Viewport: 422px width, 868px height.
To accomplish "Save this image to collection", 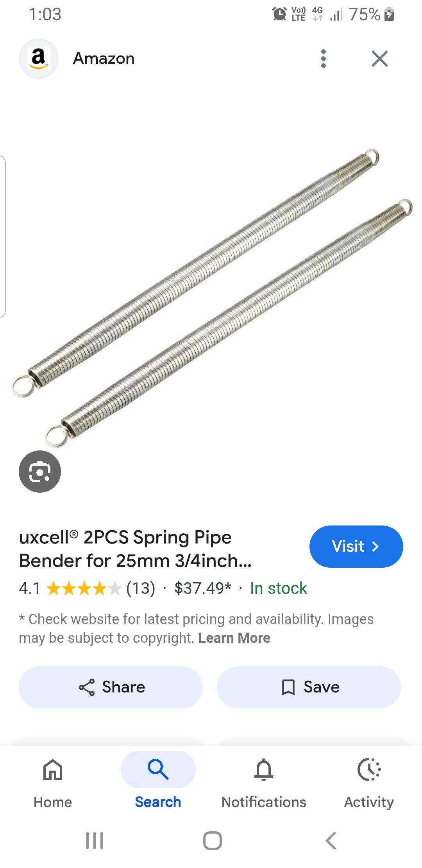I will point(309,687).
